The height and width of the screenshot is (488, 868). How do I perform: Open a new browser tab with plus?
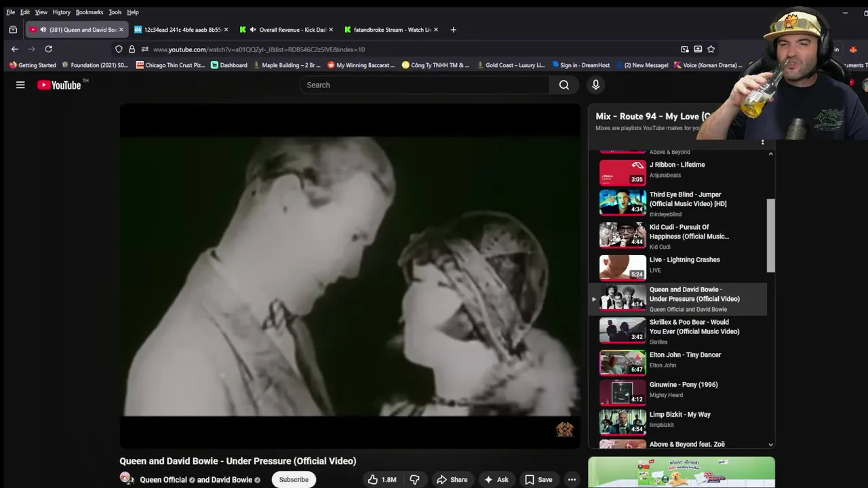pos(453,30)
